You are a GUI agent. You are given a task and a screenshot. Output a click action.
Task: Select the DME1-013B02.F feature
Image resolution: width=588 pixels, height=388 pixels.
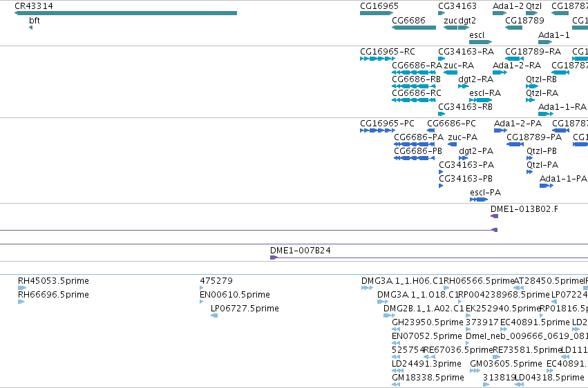tap(524, 209)
